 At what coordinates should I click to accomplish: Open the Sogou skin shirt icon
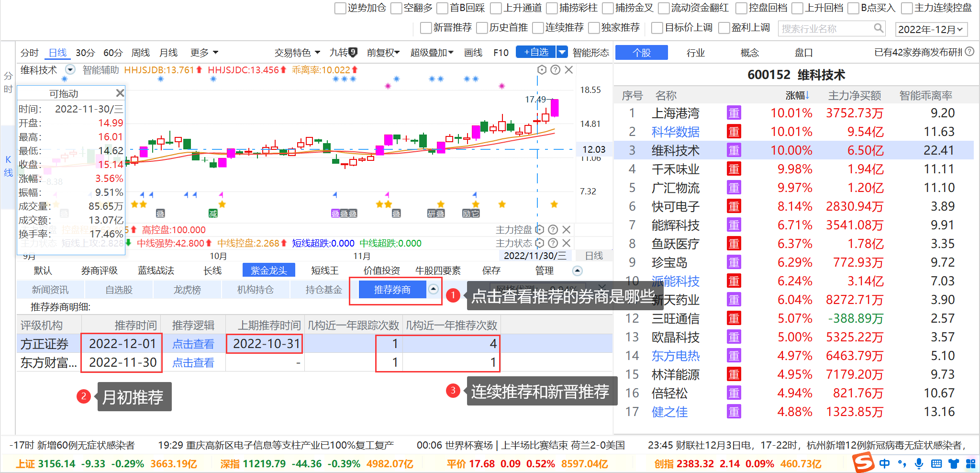tap(954, 463)
